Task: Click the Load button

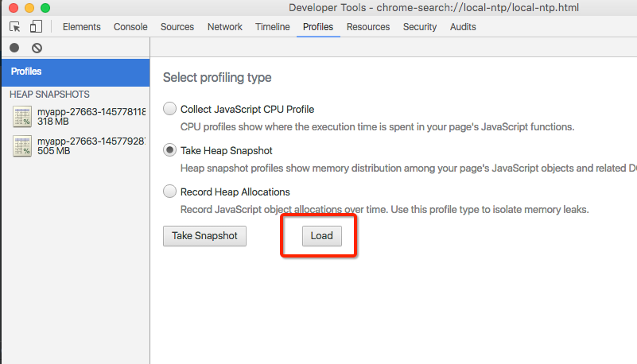Action: (321, 236)
